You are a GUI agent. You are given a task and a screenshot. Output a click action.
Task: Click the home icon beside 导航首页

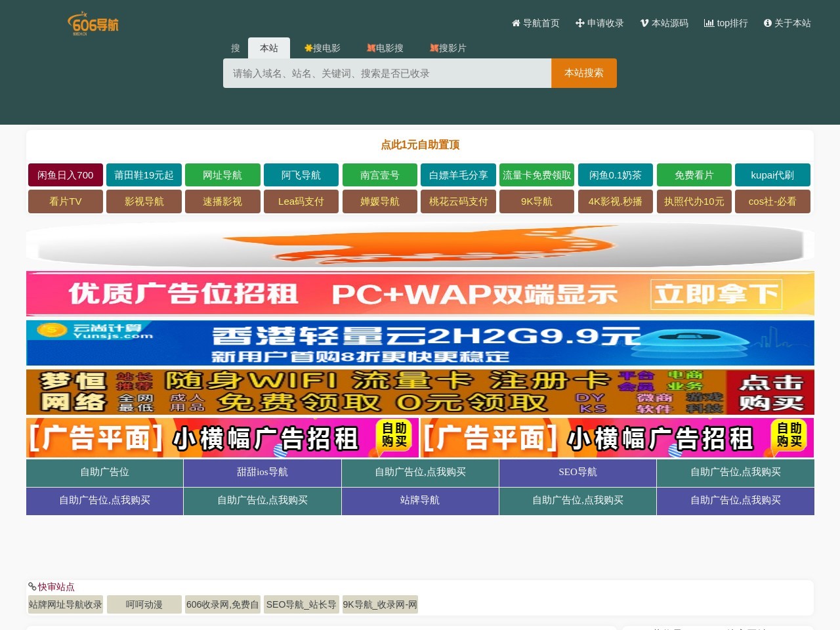click(516, 23)
